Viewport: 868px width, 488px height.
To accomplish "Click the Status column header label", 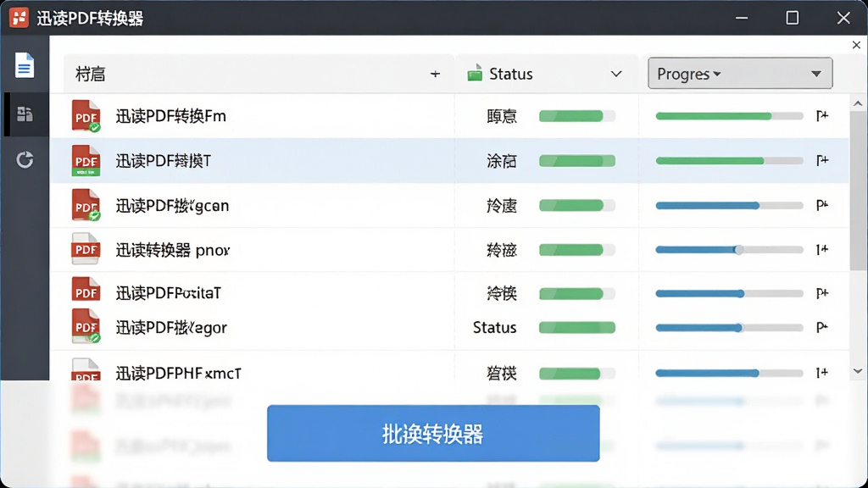I will [510, 74].
